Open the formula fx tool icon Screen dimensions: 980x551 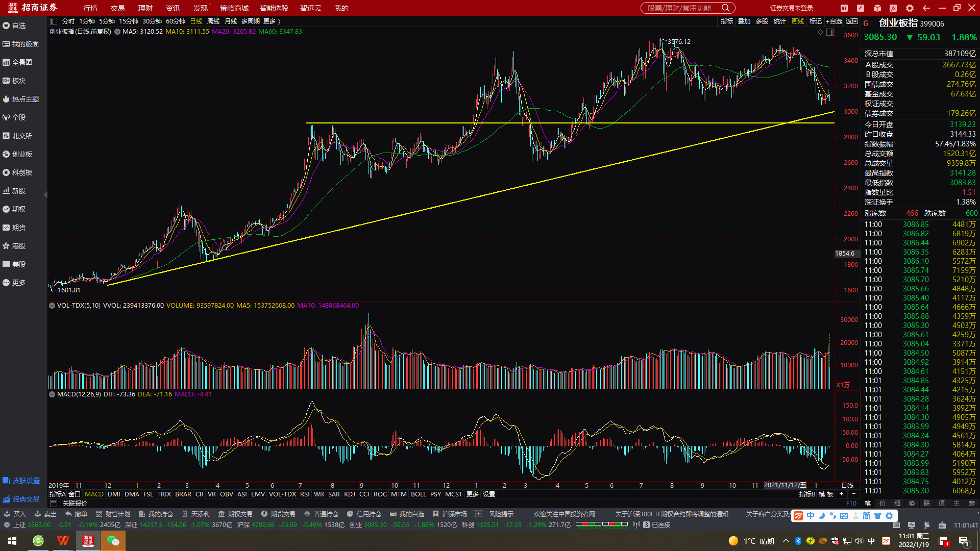tap(893, 8)
